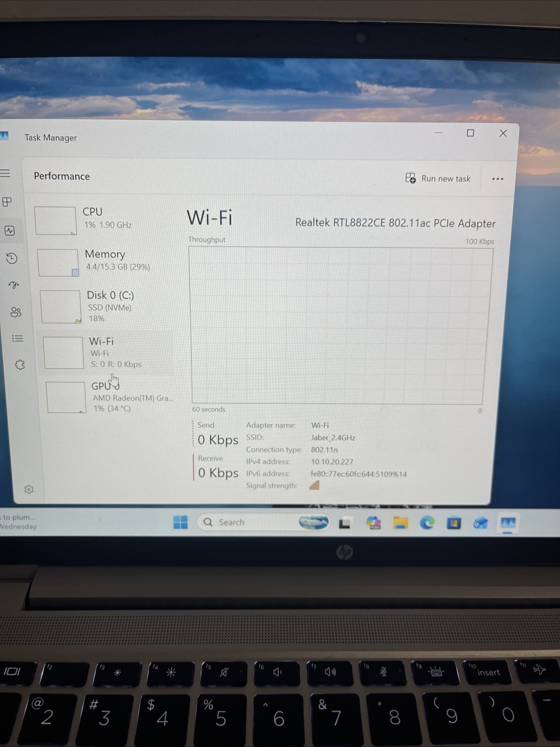Click the CPU mini graph thumbnail
This screenshot has height=747, width=560.
click(55, 221)
